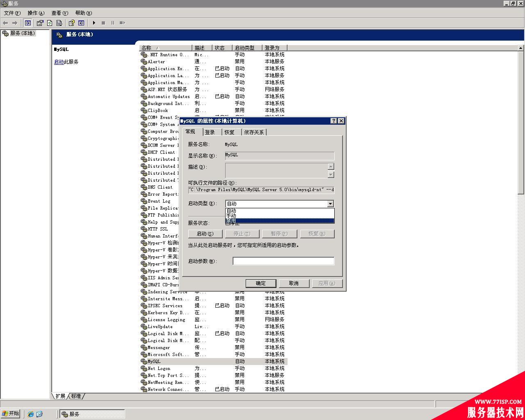This screenshot has width=525, height=420.
Task: Click the 启动(S) button in dialog
Action: [205, 234]
